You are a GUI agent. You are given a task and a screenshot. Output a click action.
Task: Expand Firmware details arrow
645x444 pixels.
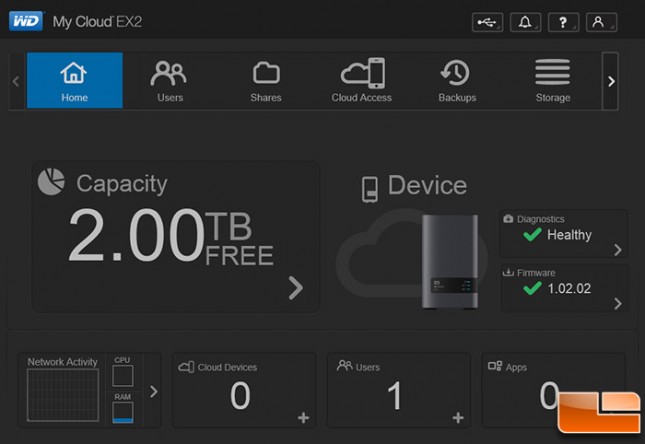point(617,304)
